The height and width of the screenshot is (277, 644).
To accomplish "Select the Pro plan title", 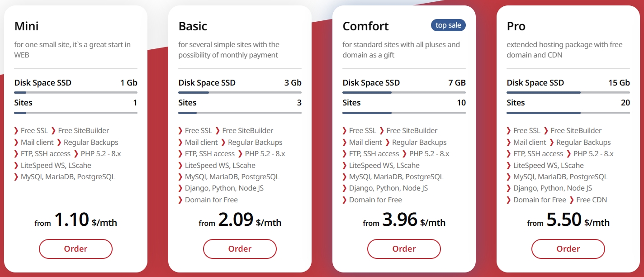I will click(x=516, y=26).
